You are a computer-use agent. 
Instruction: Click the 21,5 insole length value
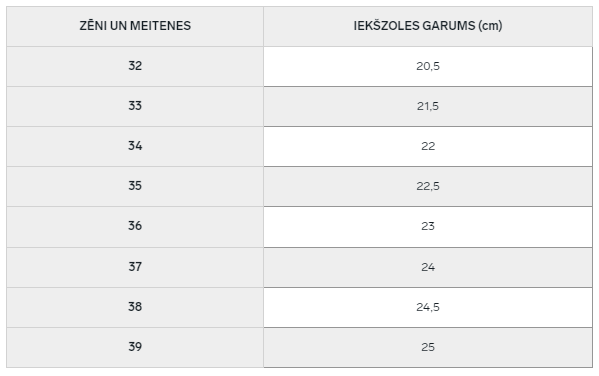[428, 106]
